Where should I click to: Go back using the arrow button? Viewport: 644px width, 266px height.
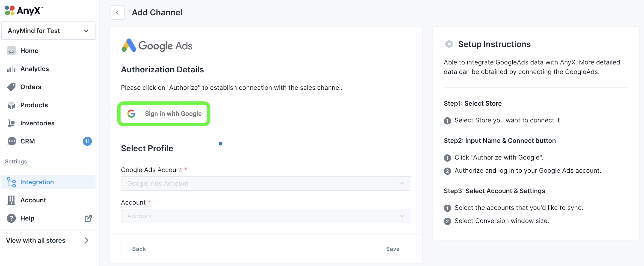[x=117, y=12]
